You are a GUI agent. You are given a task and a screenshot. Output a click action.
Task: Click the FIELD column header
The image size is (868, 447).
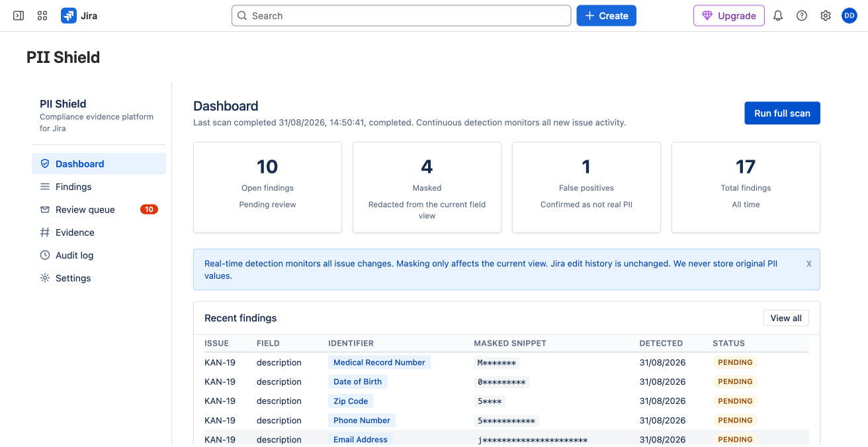click(x=268, y=343)
